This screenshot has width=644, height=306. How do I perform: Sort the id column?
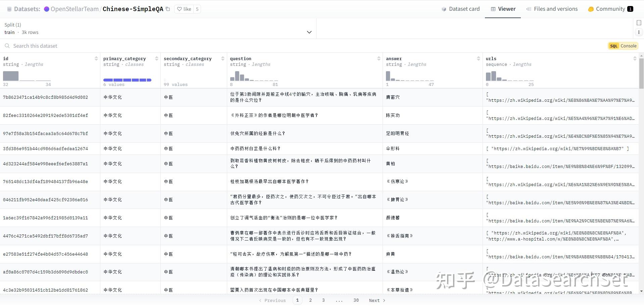pos(96,58)
